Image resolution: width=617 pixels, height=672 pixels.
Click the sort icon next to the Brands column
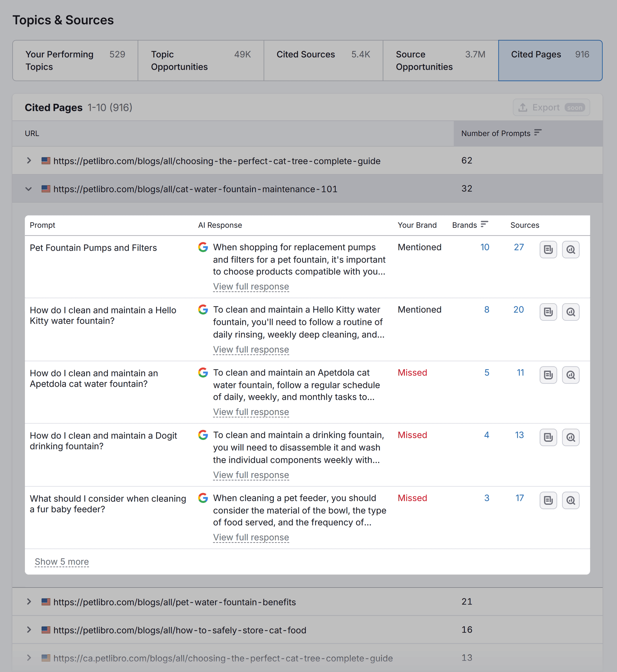[x=485, y=224]
